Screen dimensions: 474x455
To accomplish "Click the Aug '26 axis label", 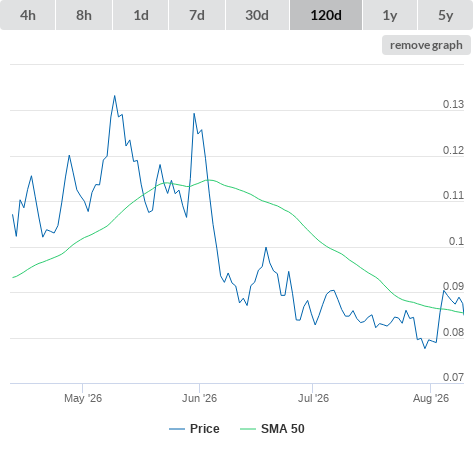I will [431, 398].
